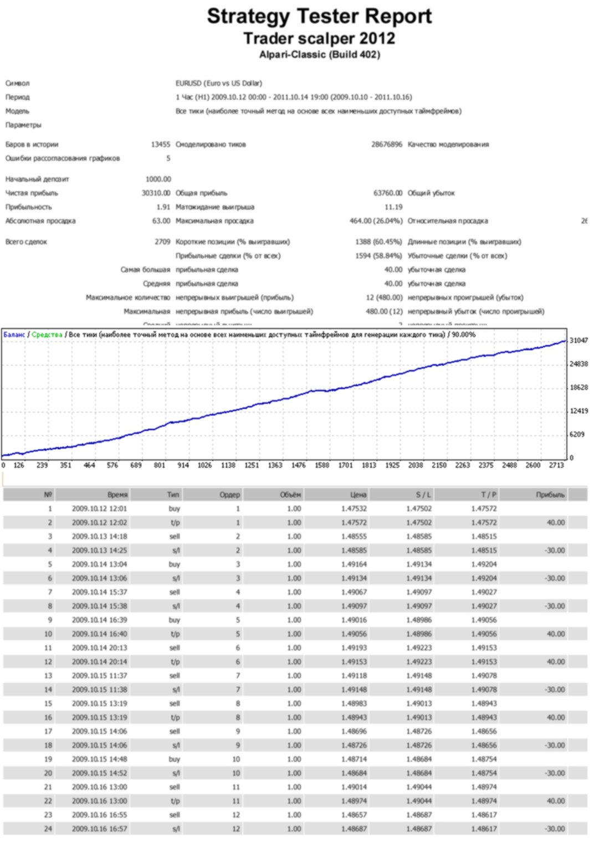
Task: Select the initial deposit value "1000.00"
Action: (x=158, y=179)
